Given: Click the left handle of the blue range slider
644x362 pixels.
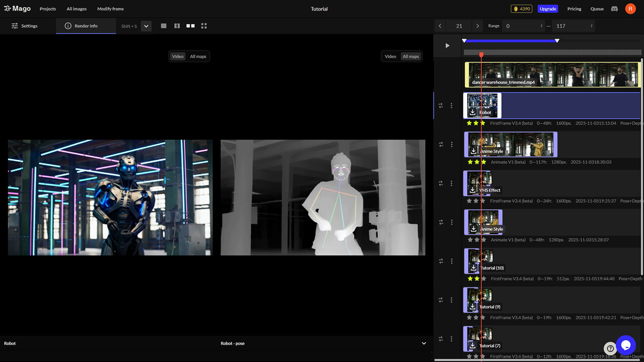Looking at the screenshot, I should (x=464, y=40).
